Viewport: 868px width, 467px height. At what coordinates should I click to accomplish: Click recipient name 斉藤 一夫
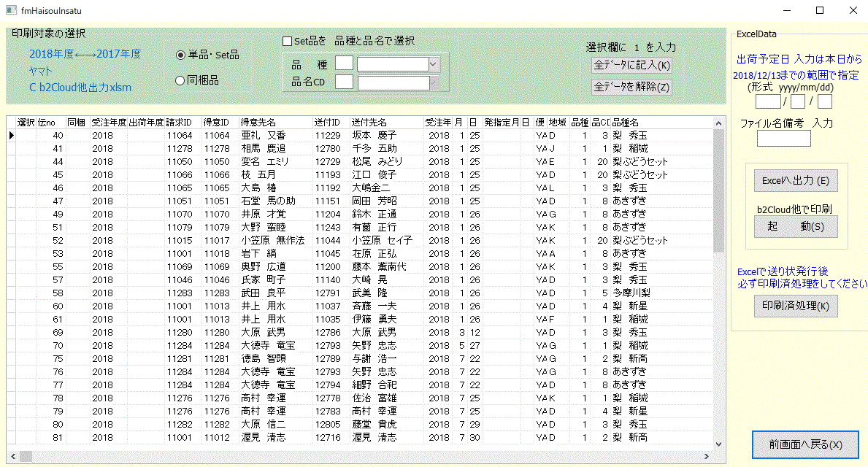coord(375,306)
